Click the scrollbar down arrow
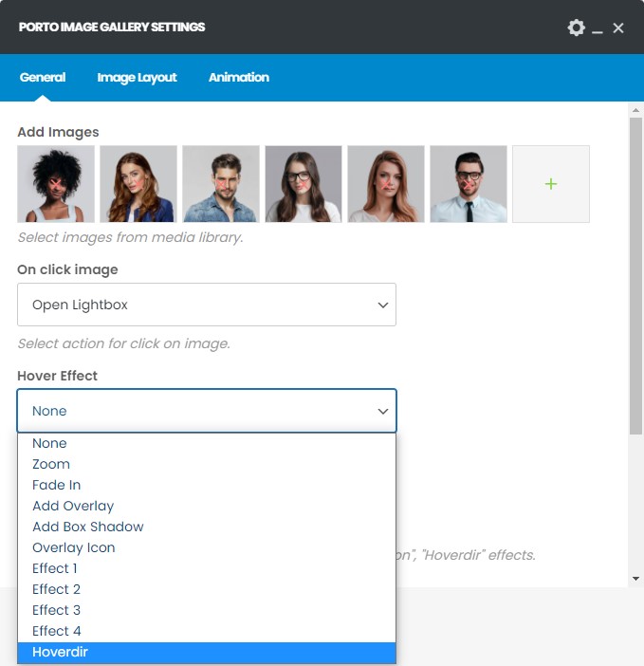The width and height of the screenshot is (644, 666). point(635,579)
